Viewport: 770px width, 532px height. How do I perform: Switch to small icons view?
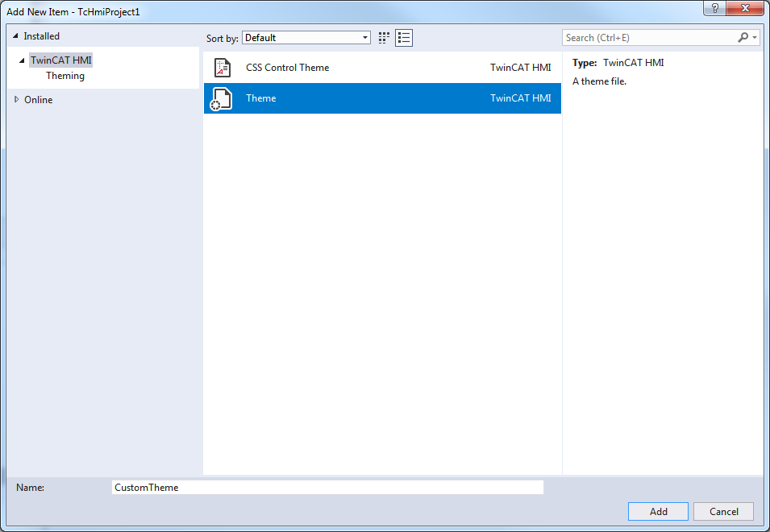(x=384, y=38)
